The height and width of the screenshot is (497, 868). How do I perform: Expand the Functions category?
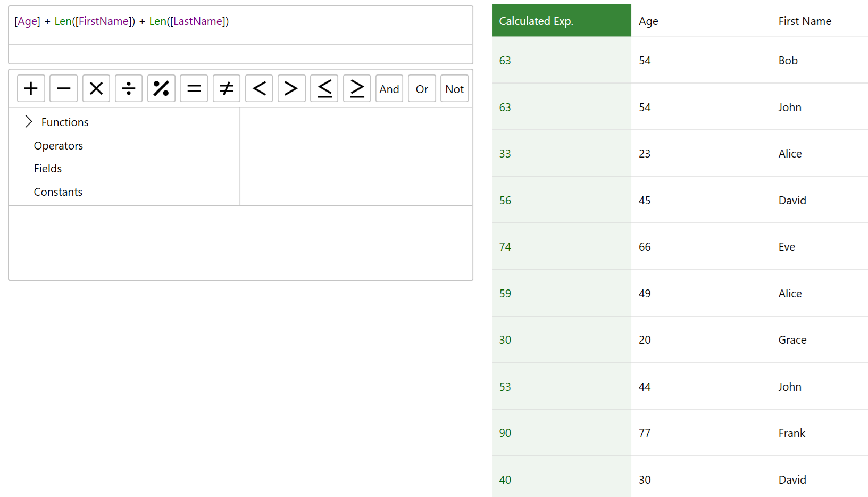click(x=64, y=122)
